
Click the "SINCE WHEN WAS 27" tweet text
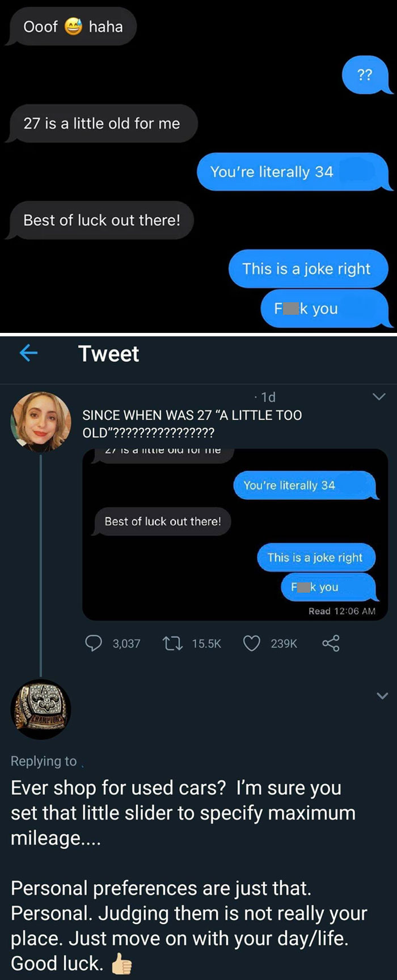[x=192, y=424]
